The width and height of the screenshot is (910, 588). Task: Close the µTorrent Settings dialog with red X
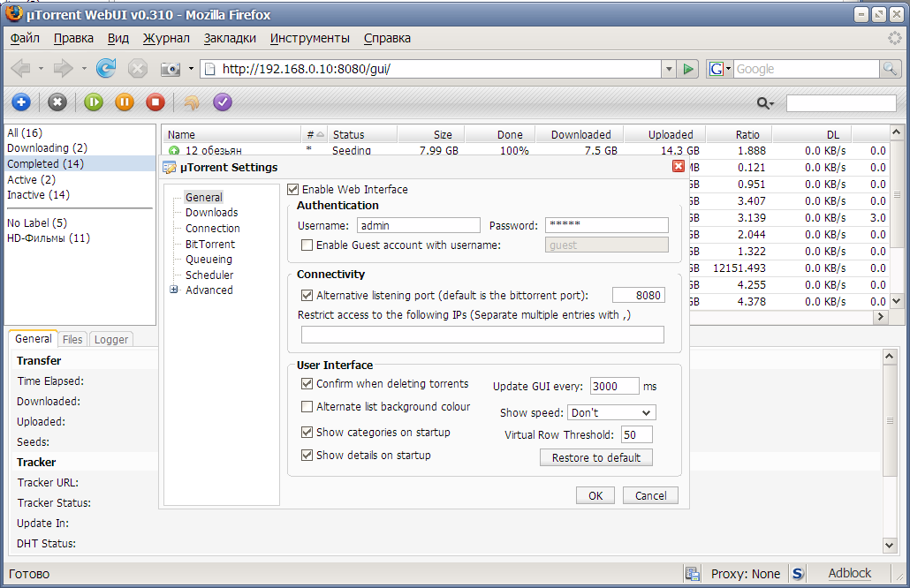coord(679,167)
